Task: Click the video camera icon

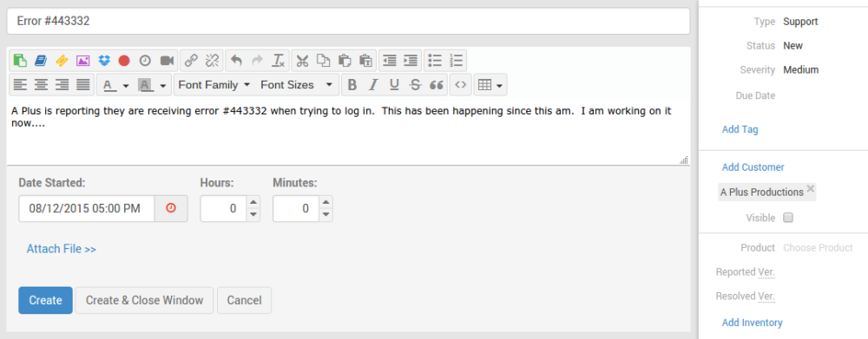Action: (x=168, y=61)
